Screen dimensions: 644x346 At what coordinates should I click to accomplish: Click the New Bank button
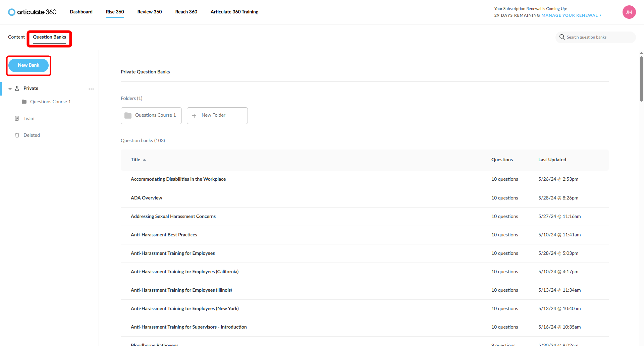click(29, 65)
